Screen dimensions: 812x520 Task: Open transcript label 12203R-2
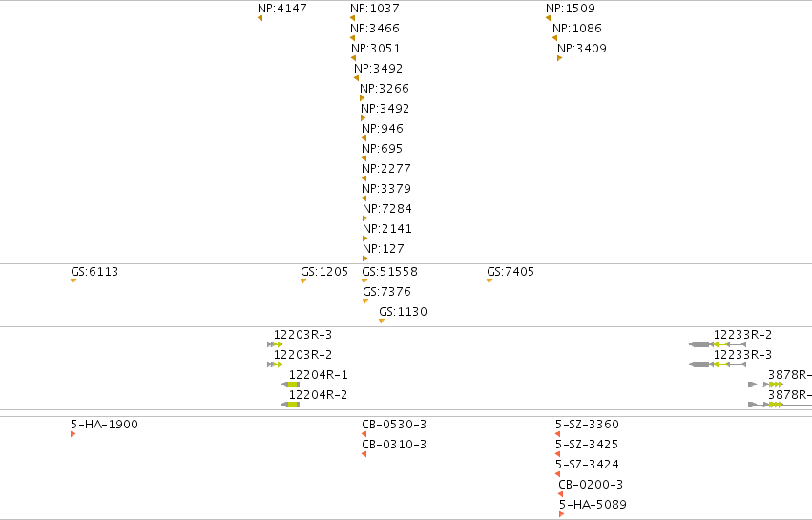pos(302,355)
